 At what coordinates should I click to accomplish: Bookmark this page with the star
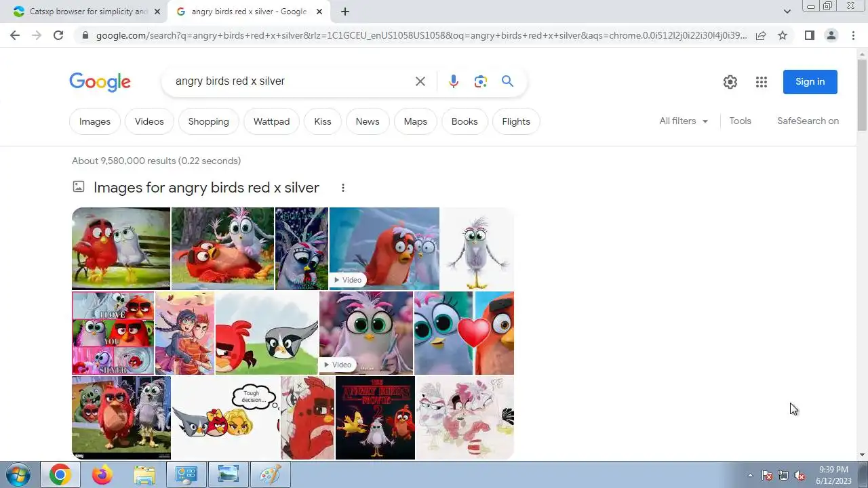click(783, 35)
